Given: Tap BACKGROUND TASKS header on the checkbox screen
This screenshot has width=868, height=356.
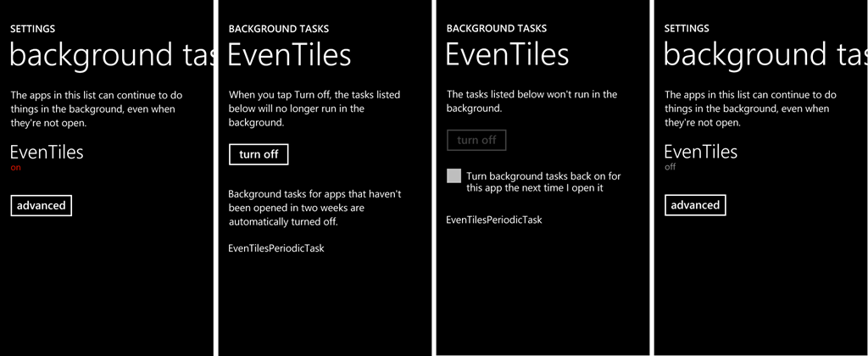Looking at the screenshot, I should 497,28.
